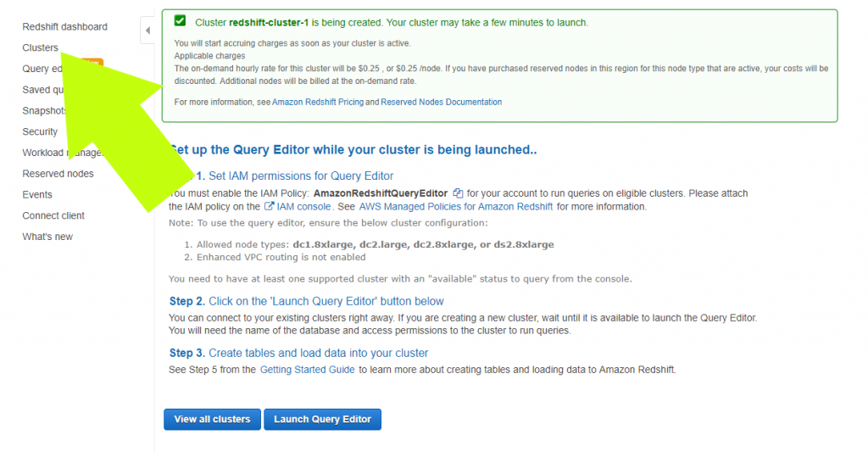Open Getting Started Guide link

tap(307, 370)
